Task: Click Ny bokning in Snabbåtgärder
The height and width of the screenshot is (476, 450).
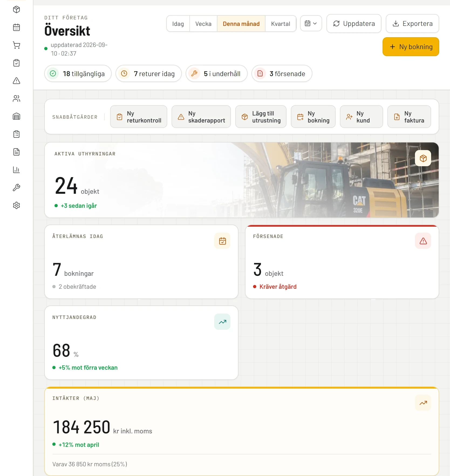Action: pos(313,117)
